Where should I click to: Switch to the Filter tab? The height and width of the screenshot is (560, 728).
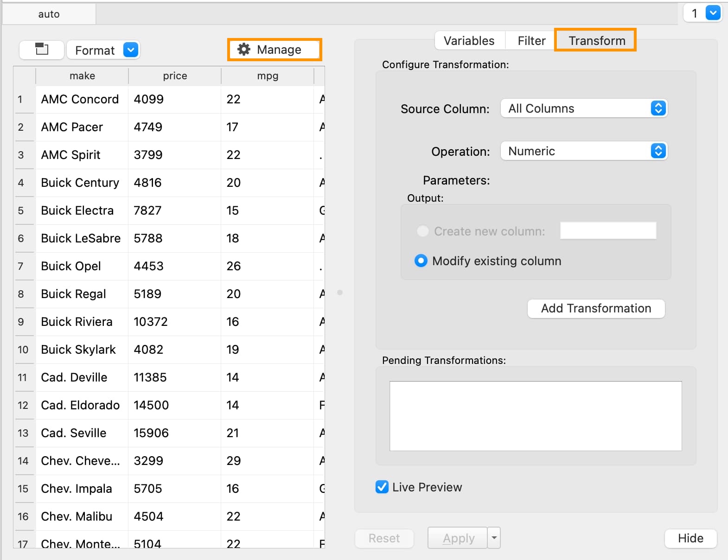(x=531, y=41)
